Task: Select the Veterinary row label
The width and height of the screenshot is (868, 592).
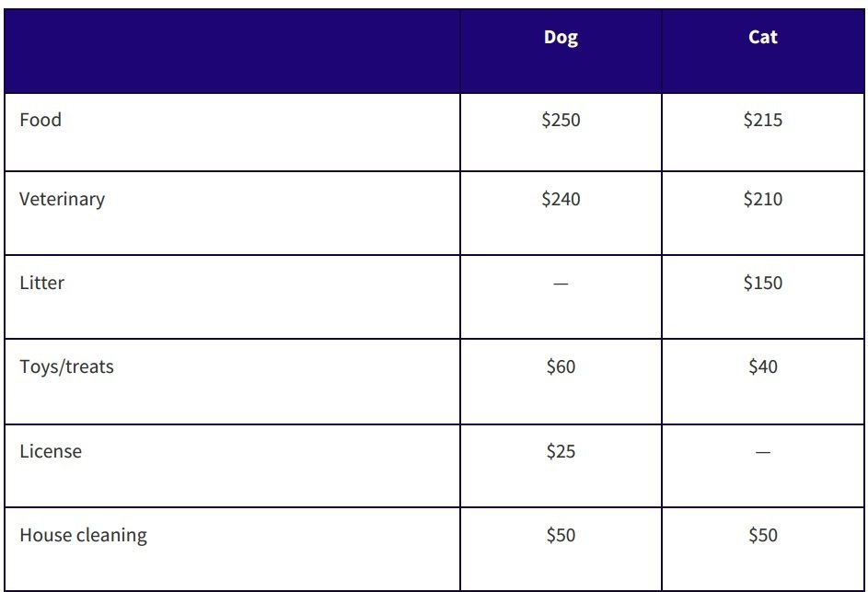Action: pyautogui.click(x=62, y=199)
